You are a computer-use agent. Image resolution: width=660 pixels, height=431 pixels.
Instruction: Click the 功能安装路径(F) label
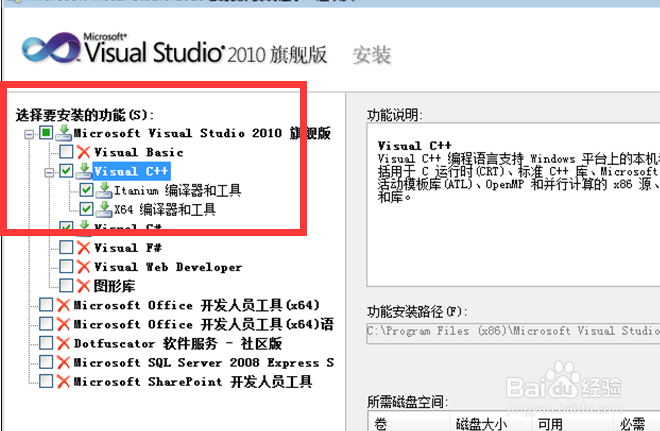(417, 312)
